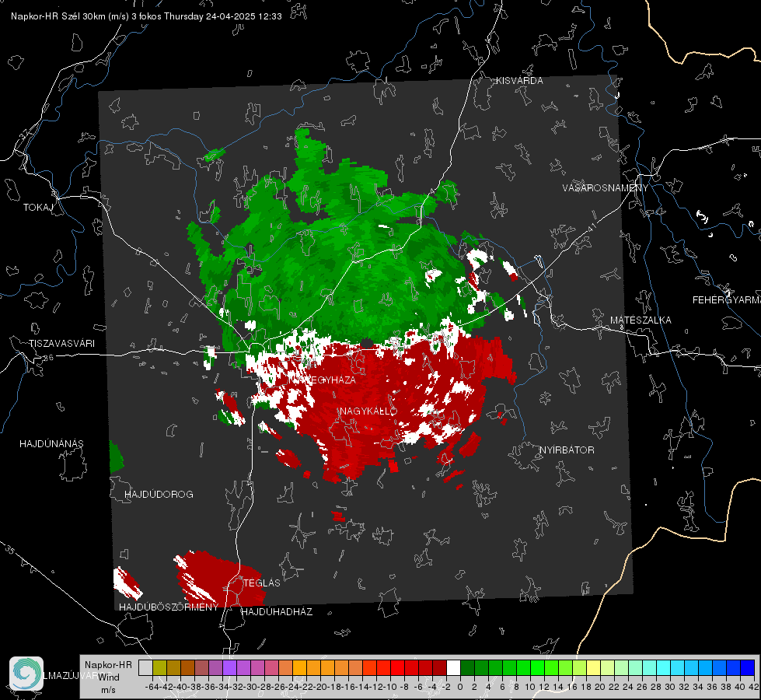Click the road number 37 label
The width and height of the screenshot is (761, 700).
pyautogui.click(x=25, y=134)
